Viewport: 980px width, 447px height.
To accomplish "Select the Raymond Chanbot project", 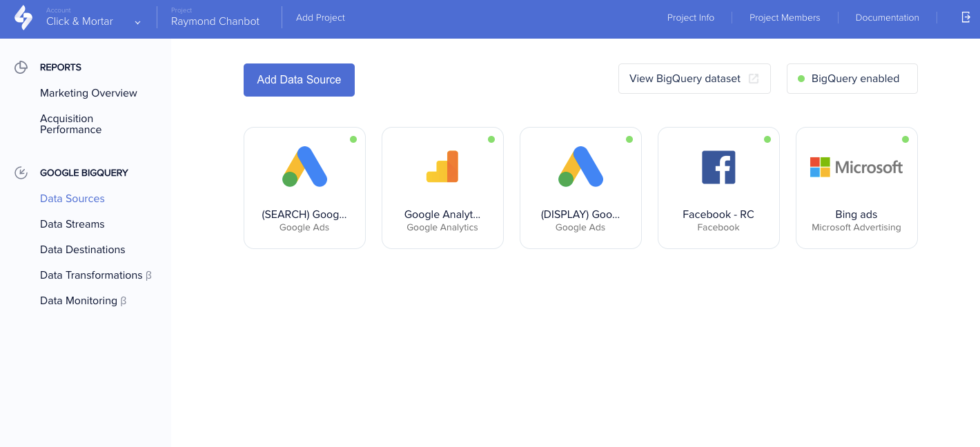I will coord(215,21).
